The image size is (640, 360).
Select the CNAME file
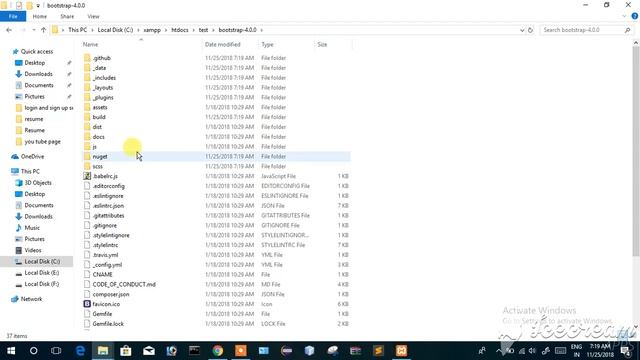[x=102, y=275]
